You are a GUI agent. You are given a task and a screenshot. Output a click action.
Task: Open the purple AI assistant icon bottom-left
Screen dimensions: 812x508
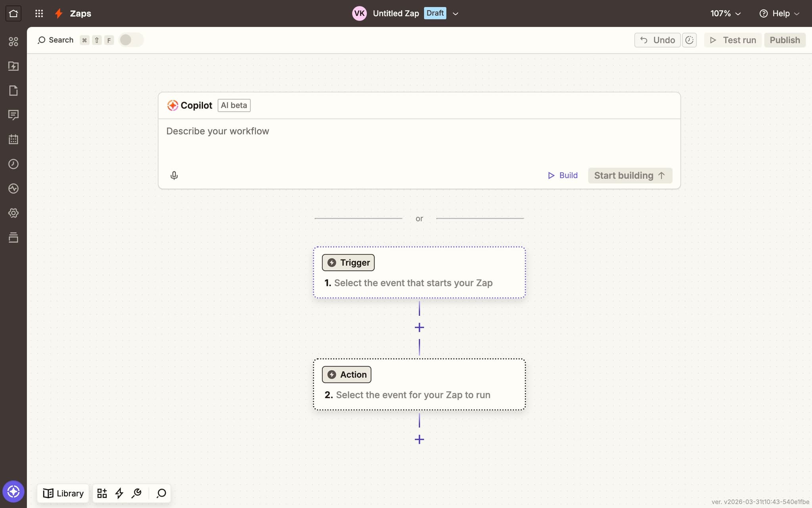point(13,492)
